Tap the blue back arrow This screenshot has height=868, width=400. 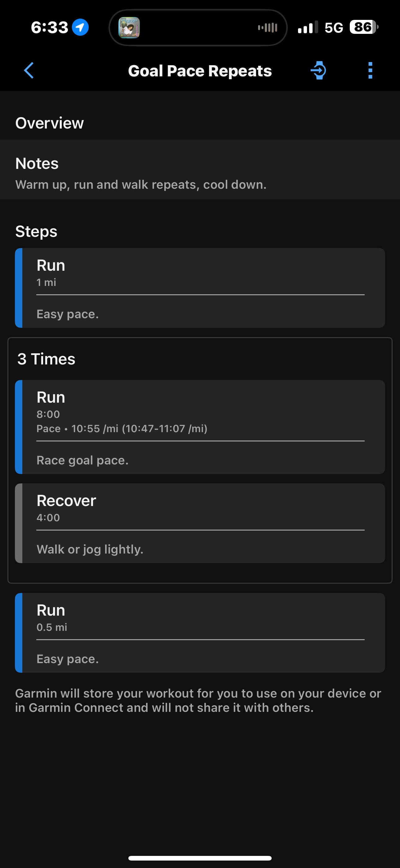tap(29, 70)
